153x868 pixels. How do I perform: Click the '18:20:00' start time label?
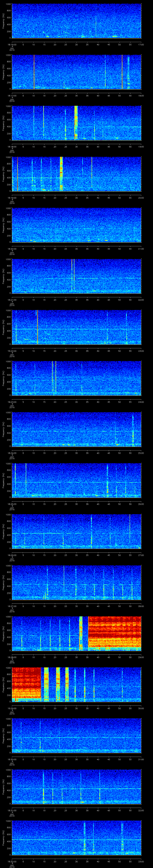click(12, 249)
